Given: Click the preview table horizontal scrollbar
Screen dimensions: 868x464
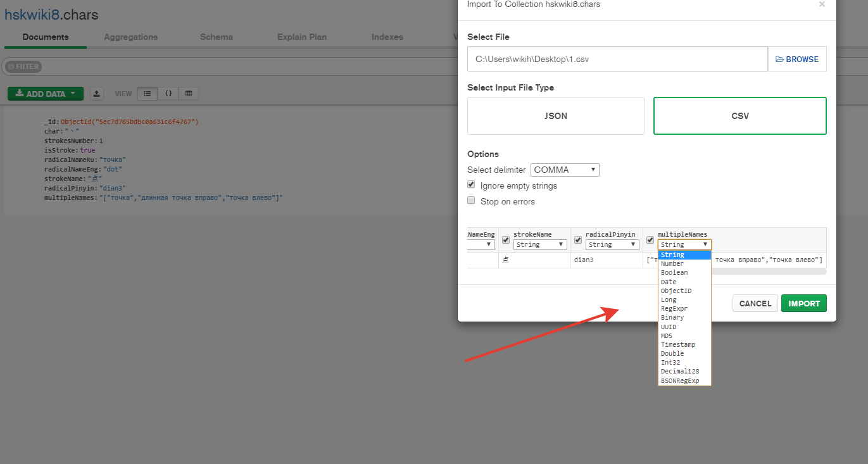Looking at the screenshot, I should pyautogui.click(x=769, y=272).
